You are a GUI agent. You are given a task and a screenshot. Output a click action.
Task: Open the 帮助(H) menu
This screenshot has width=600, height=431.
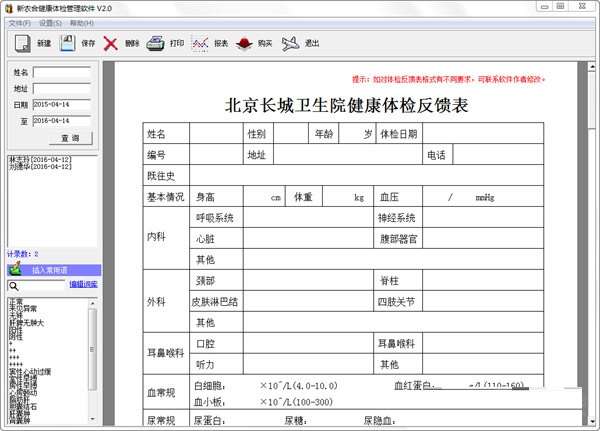click(81, 23)
